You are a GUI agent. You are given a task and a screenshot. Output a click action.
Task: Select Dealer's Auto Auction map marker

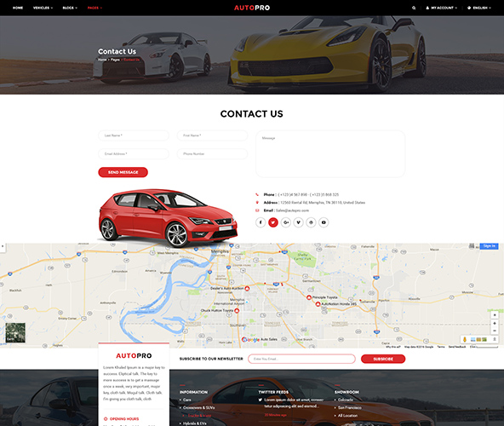[x=247, y=289]
